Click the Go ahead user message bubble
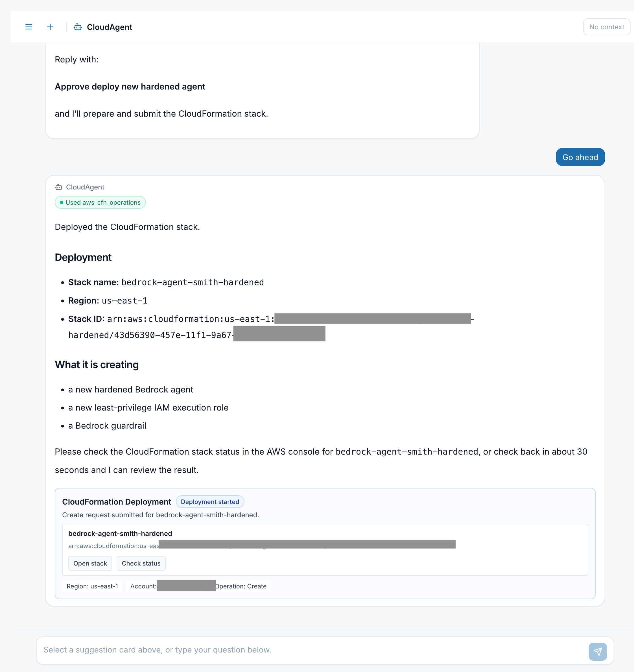The image size is (634, 672). coord(580,157)
